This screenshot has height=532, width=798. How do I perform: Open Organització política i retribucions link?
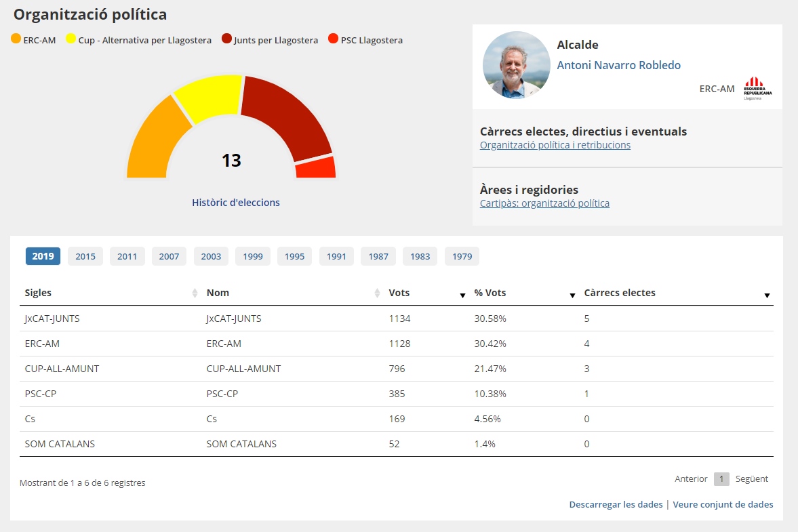coord(555,145)
